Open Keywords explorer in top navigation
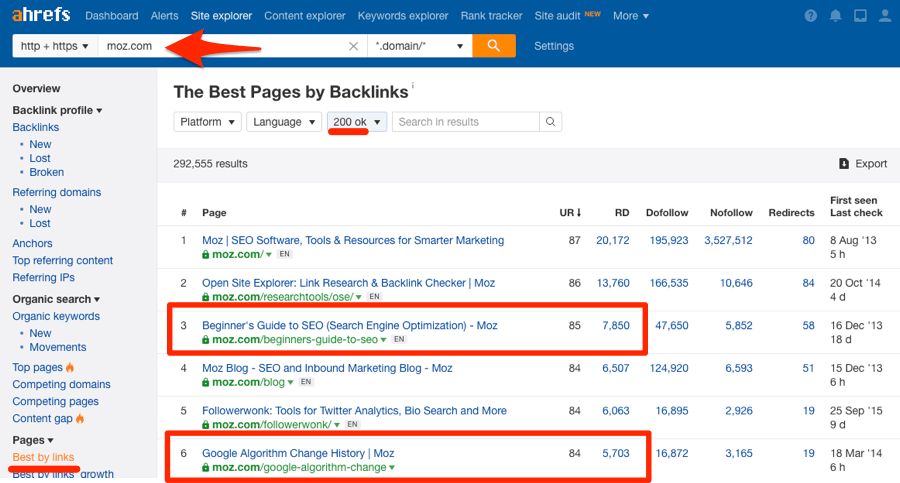 (x=403, y=16)
